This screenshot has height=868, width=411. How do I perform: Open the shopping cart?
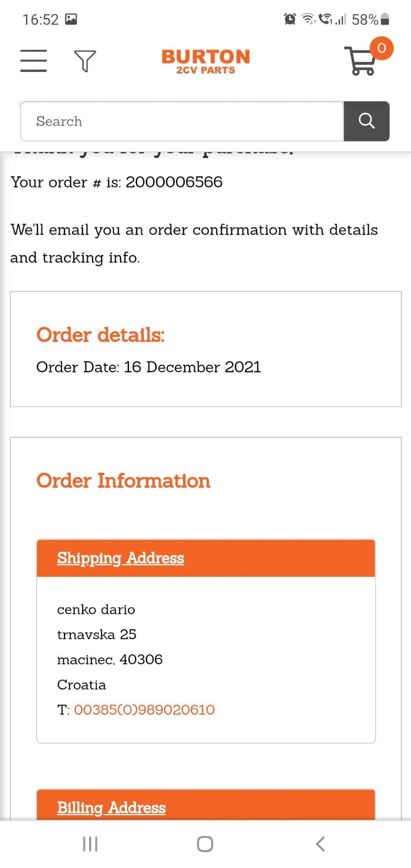(x=360, y=61)
